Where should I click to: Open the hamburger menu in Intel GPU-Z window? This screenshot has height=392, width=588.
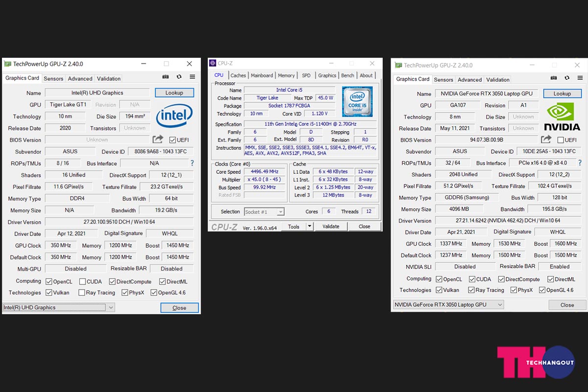(193, 77)
